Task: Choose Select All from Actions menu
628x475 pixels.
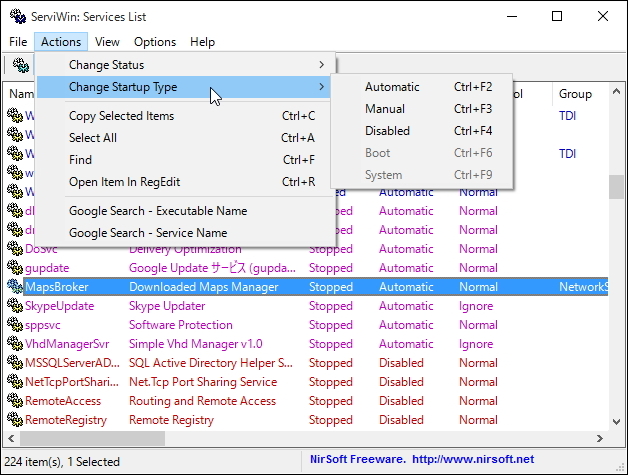Action: (x=185, y=138)
